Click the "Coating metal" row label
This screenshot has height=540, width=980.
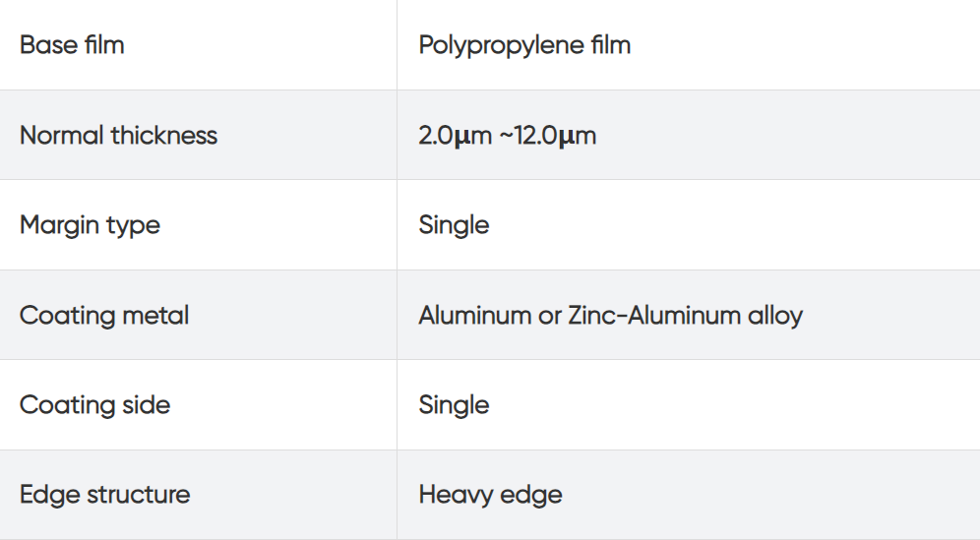tap(104, 316)
